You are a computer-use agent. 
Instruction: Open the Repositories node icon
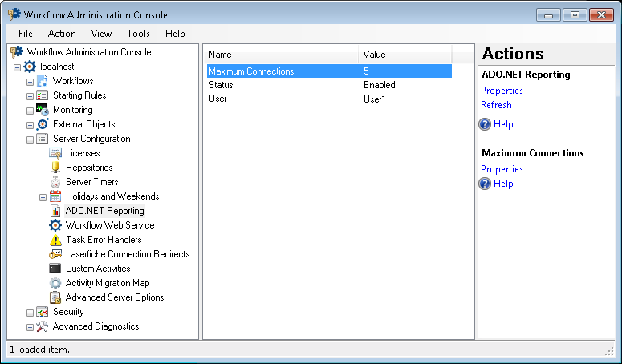[x=55, y=168]
